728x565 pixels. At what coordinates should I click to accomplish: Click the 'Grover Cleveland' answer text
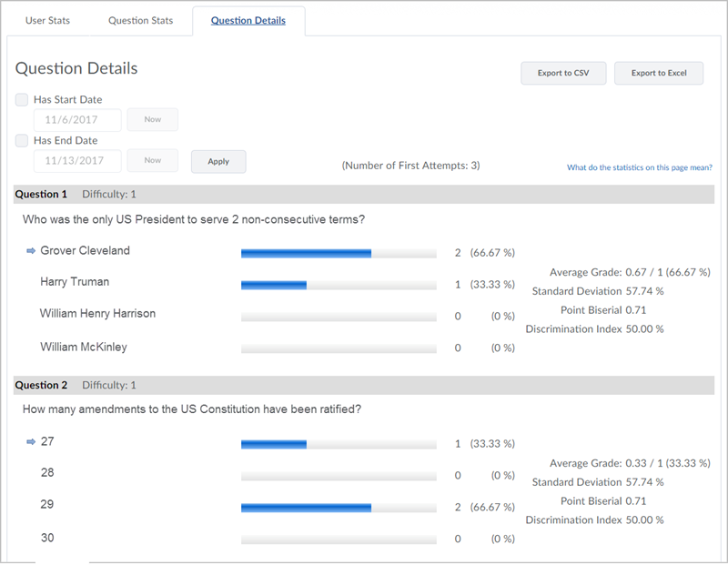pyautogui.click(x=85, y=251)
